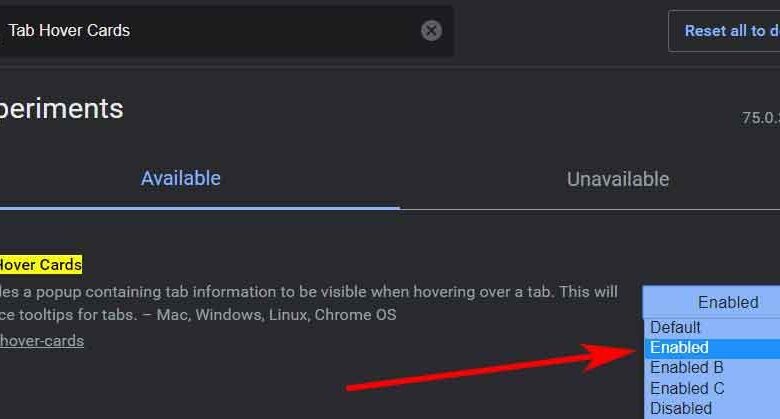Click the Experiments page heading

(x=60, y=109)
